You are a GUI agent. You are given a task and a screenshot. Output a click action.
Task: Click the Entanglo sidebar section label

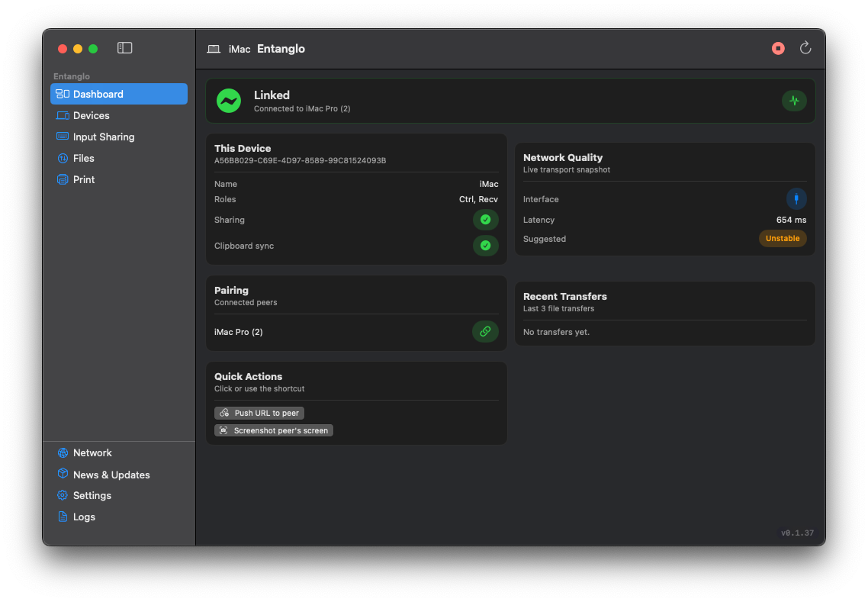[72, 76]
